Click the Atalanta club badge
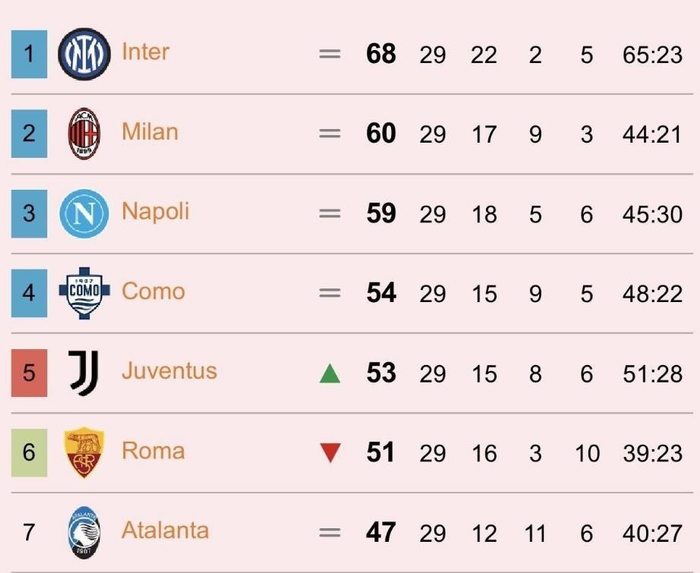700x573 pixels. click(83, 532)
